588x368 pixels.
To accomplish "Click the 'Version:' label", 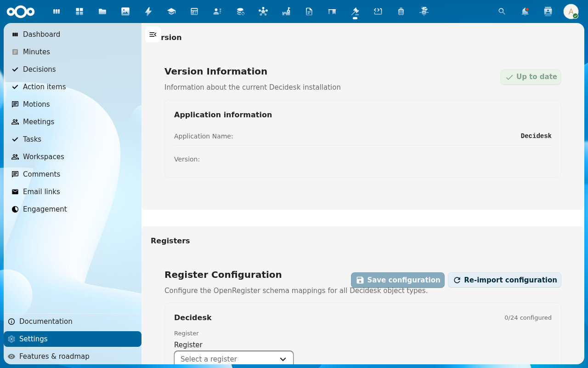I will pos(187,159).
